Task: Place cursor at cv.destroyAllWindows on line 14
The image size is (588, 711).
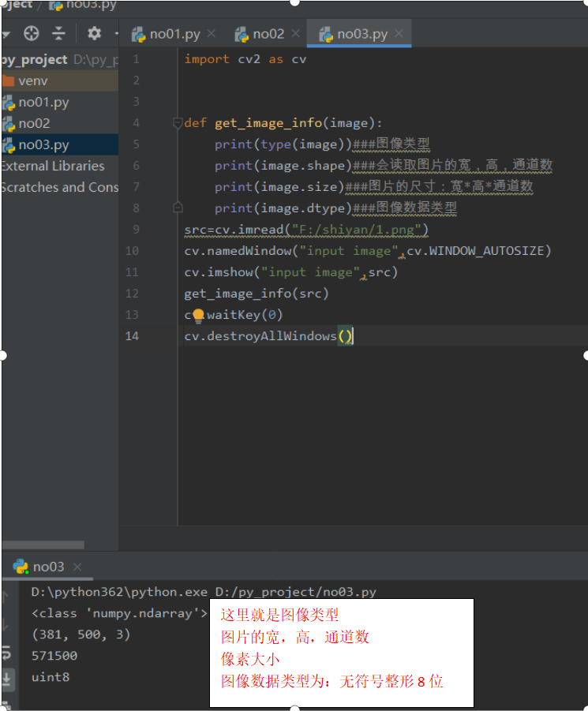Action: (260, 336)
